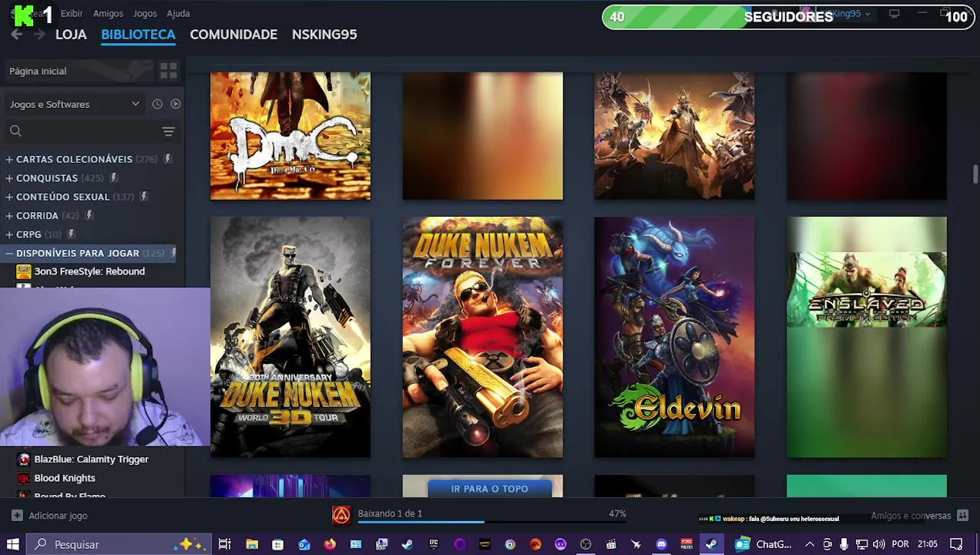This screenshot has width=980, height=555.
Task: Click the Blood Knights game icon
Action: click(24, 478)
